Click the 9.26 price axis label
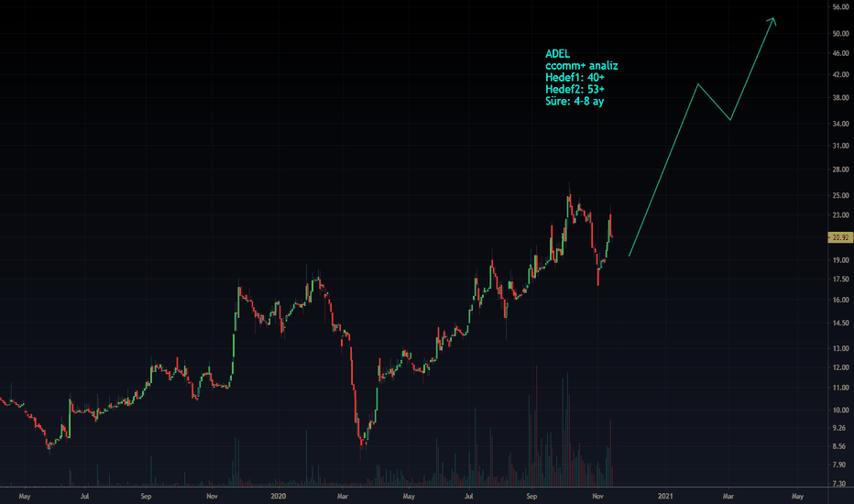 coord(839,428)
